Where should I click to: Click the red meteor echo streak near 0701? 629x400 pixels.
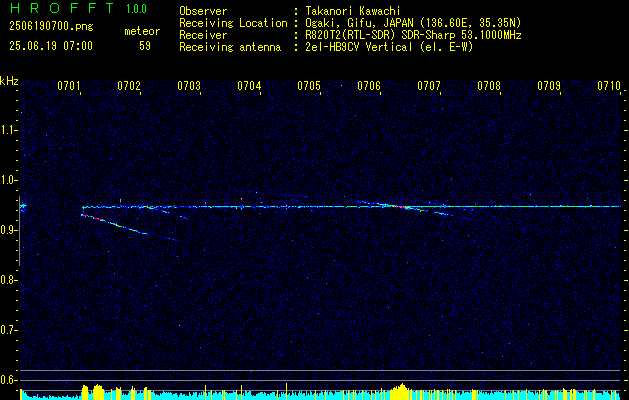pos(93,218)
